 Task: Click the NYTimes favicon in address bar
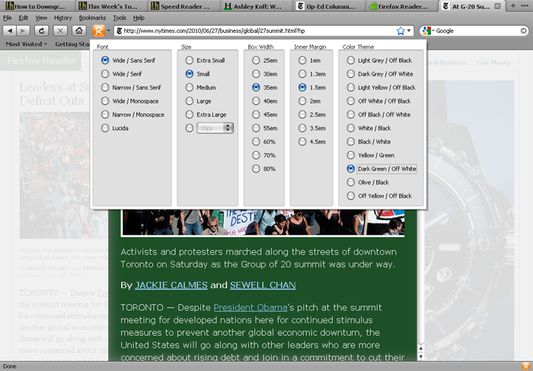tap(119, 31)
